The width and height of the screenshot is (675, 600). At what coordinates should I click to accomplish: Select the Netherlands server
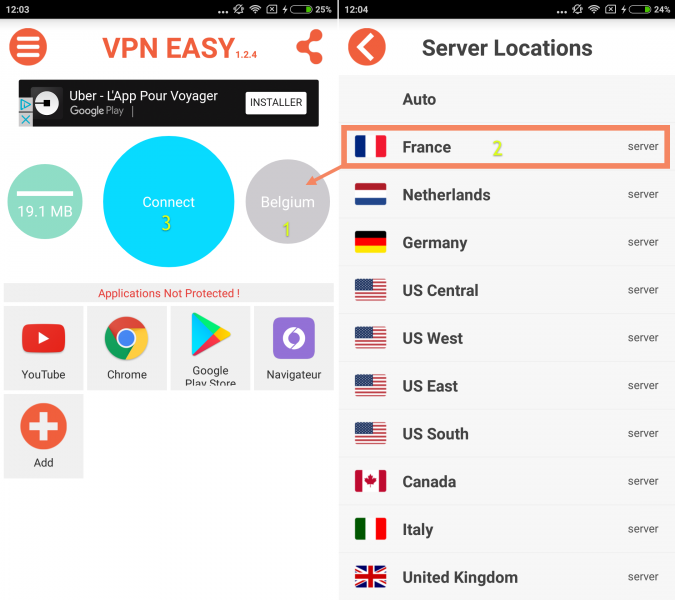507,195
